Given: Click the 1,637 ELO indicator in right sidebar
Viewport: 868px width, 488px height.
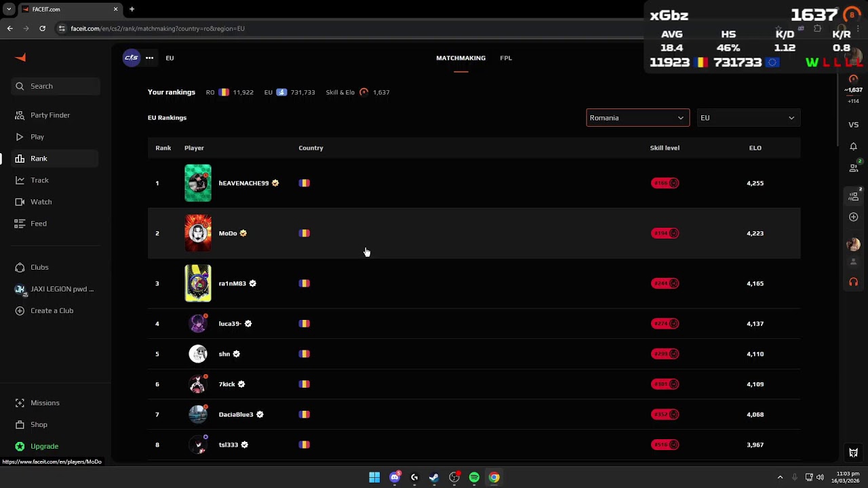Looking at the screenshot, I should click(853, 89).
